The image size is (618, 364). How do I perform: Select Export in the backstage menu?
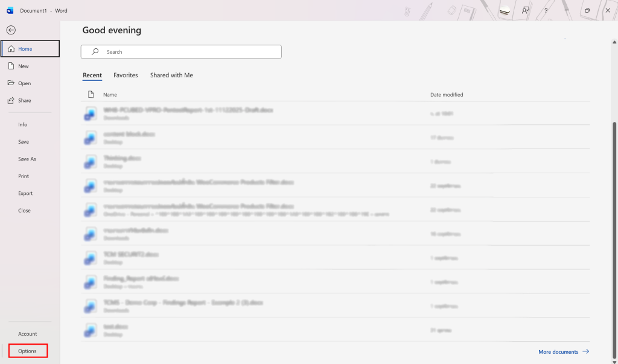[x=25, y=193]
